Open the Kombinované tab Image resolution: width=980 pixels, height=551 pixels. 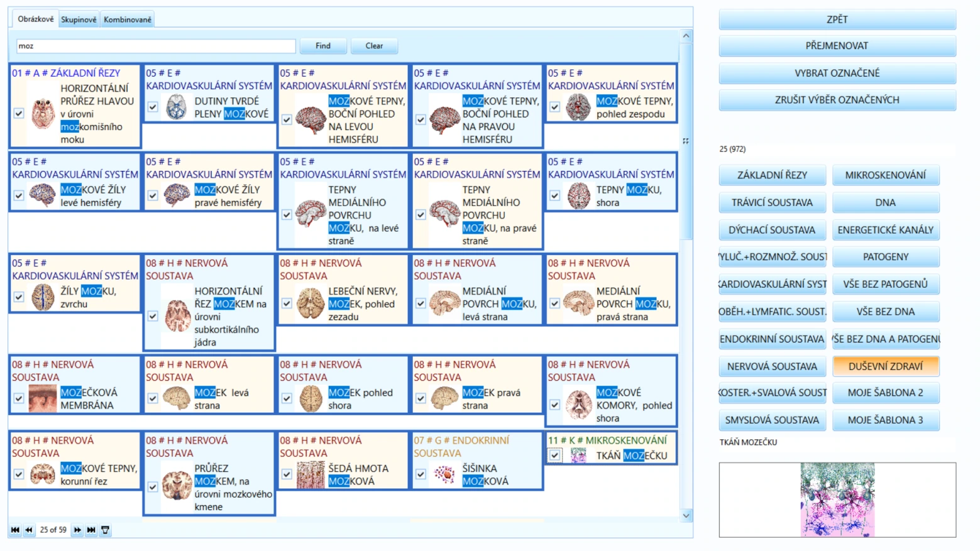click(128, 19)
